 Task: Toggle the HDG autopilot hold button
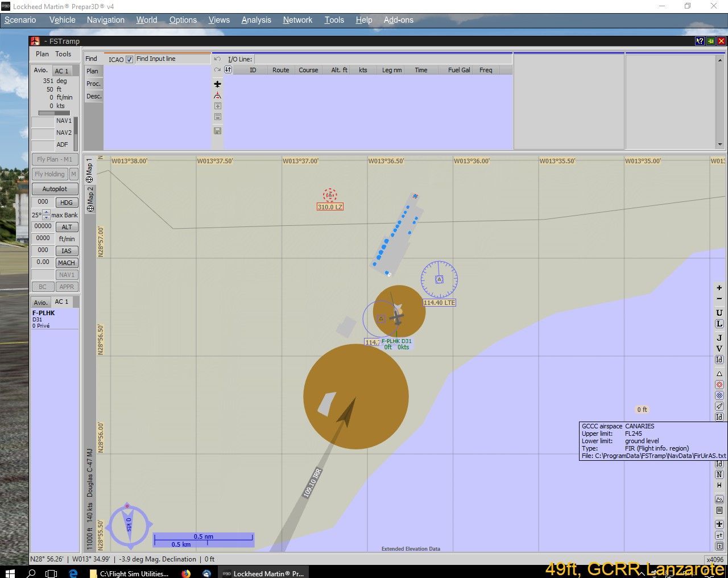(67, 203)
